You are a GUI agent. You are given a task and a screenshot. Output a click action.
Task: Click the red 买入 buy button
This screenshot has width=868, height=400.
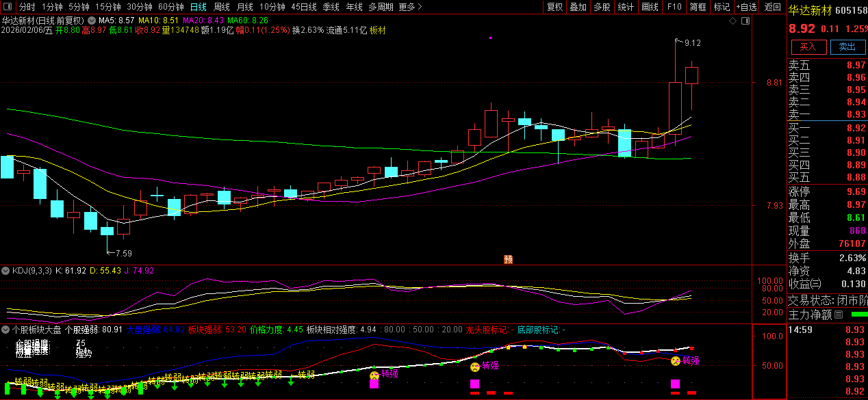[x=808, y=46]
